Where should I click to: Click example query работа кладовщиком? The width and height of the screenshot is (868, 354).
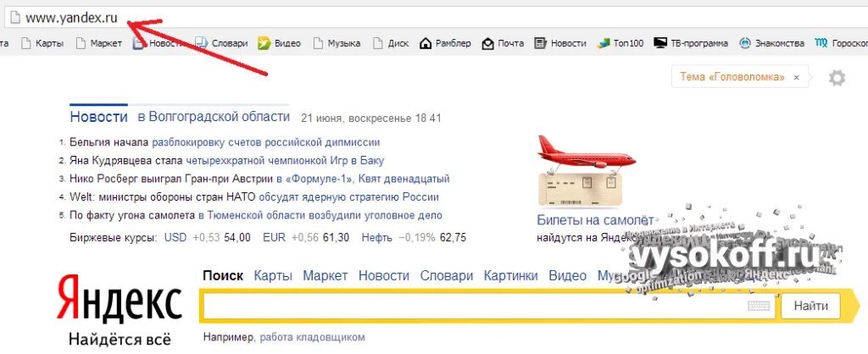pos(312,337)
